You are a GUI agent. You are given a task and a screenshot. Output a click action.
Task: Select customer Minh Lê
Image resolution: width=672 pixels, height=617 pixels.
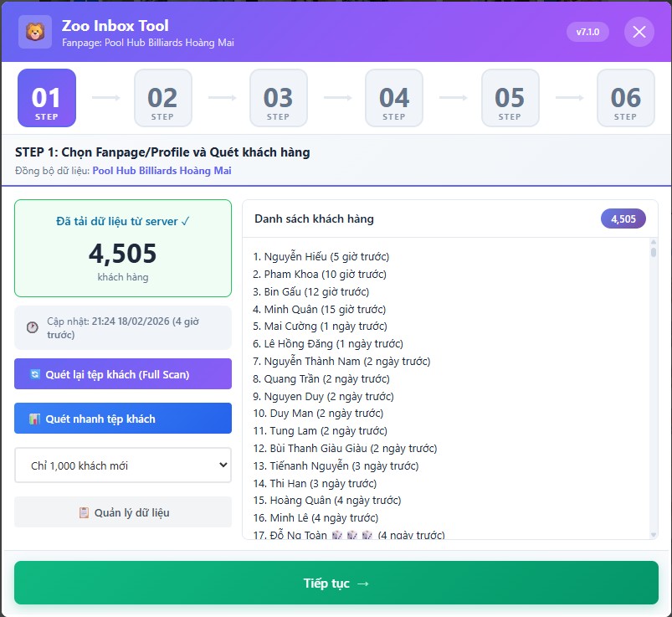click(x=315, y=518)
